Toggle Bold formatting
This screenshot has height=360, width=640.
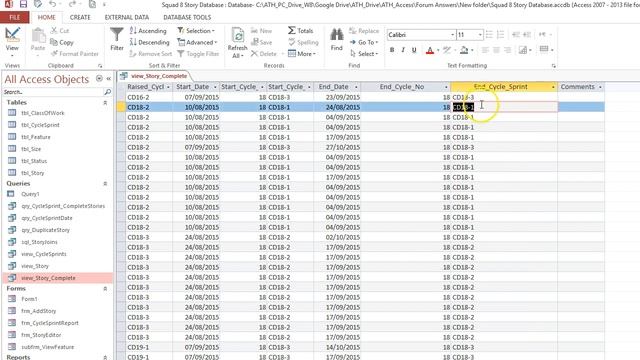pos(392,50)
